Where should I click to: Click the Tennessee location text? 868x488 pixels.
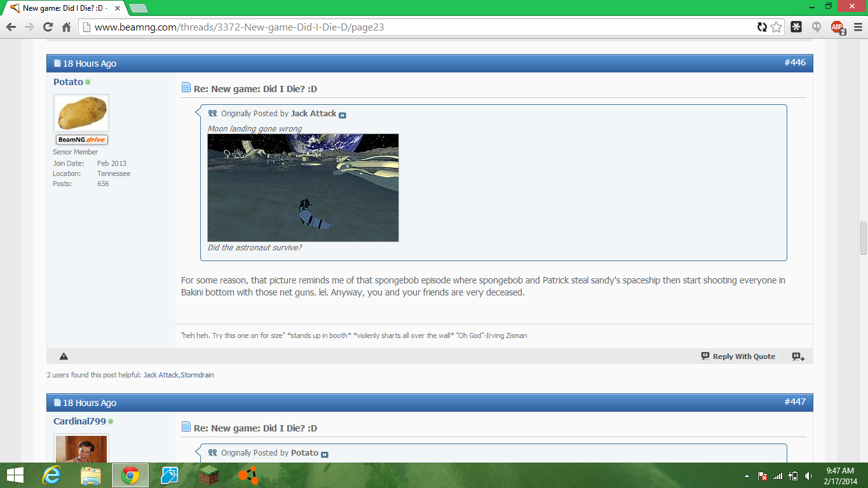[114, 173]
